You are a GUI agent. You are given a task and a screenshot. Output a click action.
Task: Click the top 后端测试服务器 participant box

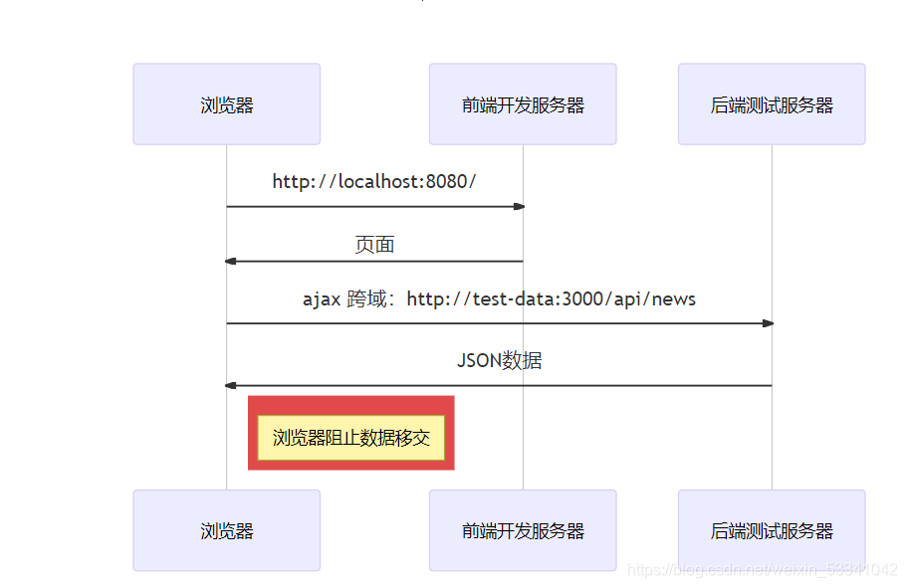tap(772, 104)
